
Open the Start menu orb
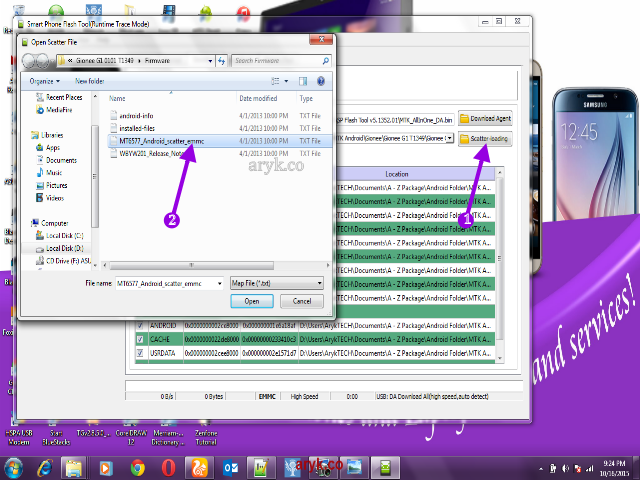point(13,468)
